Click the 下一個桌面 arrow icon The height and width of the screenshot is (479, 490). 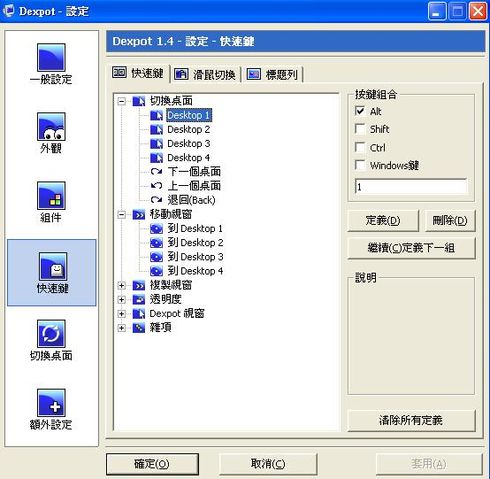pos(156,172)
